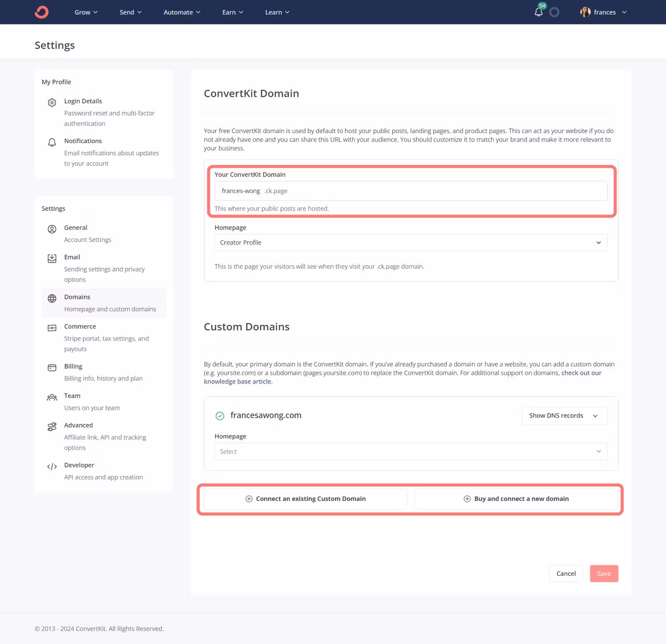Open Advanced options section
The width and height of the screenshot is (666, 644).
[104, 436]
